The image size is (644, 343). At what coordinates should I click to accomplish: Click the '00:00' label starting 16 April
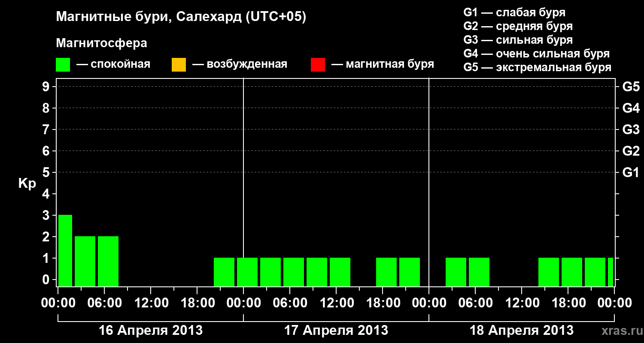59,303
